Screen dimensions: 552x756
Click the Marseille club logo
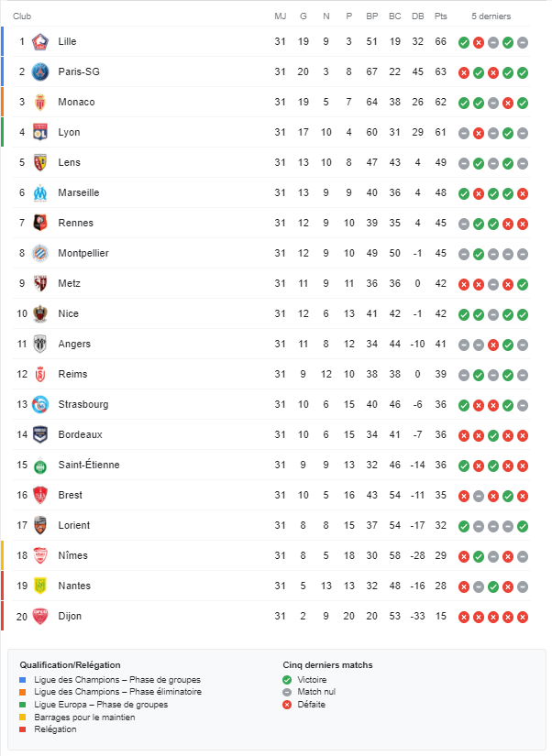(x=39, y=193)
